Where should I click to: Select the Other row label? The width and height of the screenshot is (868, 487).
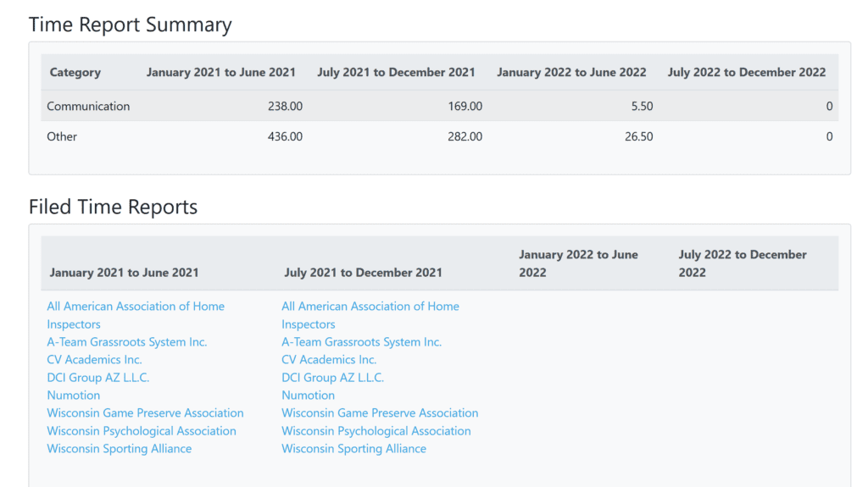pyautogui.click(x=61, y=136)
